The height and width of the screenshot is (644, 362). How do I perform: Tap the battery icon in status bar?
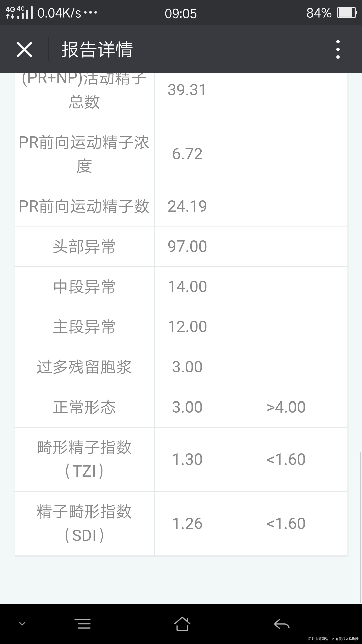pos(346,13)
